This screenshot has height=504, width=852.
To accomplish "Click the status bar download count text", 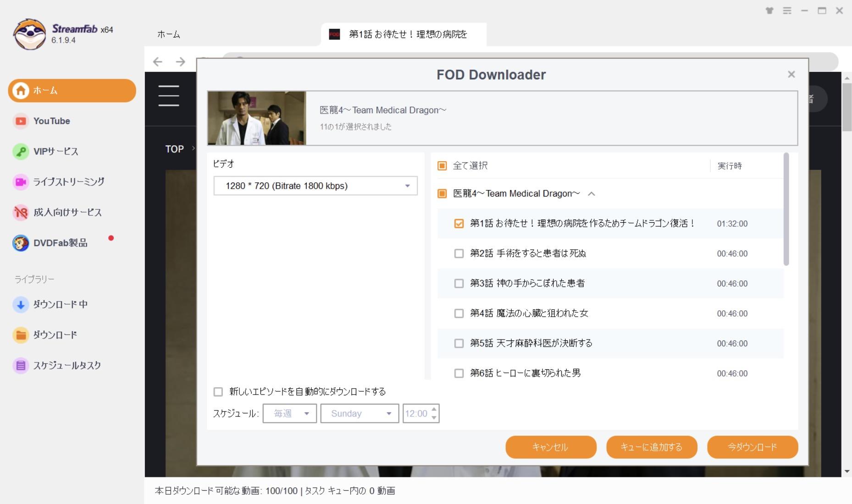I will pyautogui.click(x=275, y=491).
